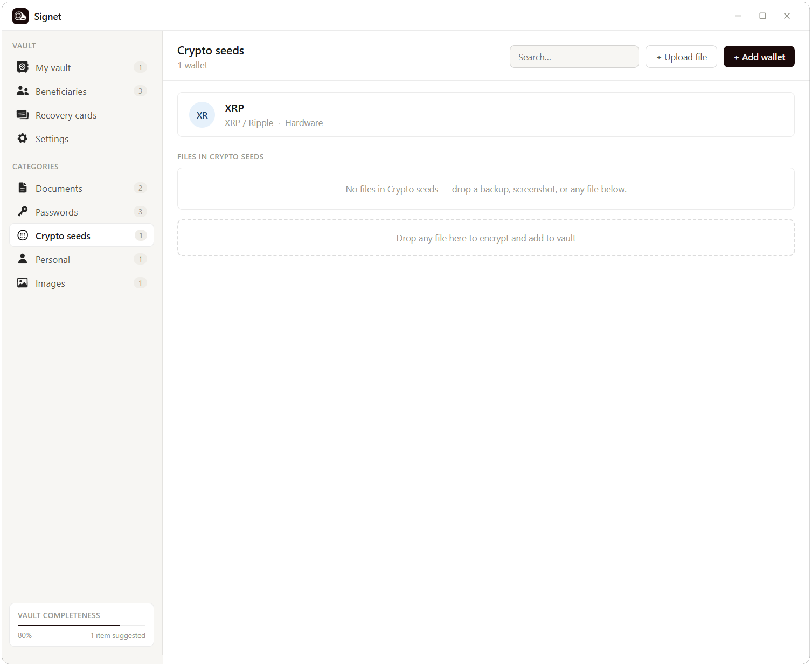
Task: Open the Settings page
Action: pyautogui.click(x=52, y=139)
